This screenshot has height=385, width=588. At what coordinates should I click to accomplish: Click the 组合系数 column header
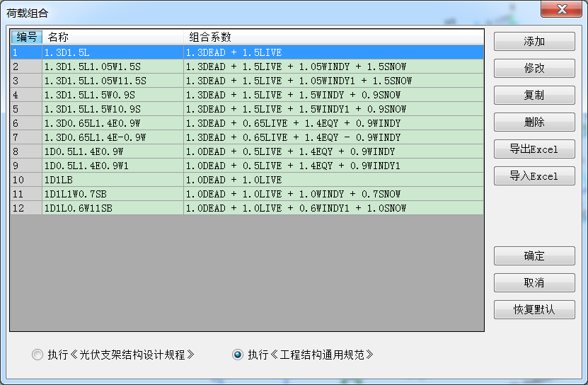[333, 38]
